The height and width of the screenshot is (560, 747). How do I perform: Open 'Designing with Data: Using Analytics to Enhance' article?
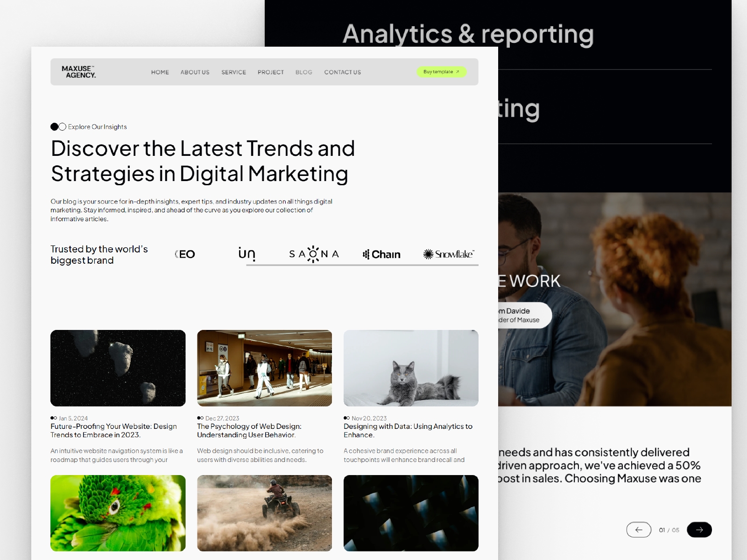pos(408,430)
